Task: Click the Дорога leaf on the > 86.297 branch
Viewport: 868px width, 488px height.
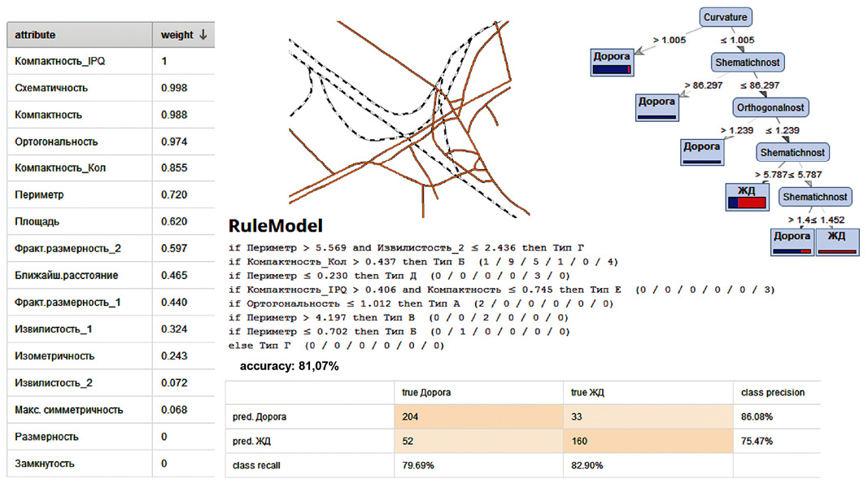Action: [x=656, y=107]
